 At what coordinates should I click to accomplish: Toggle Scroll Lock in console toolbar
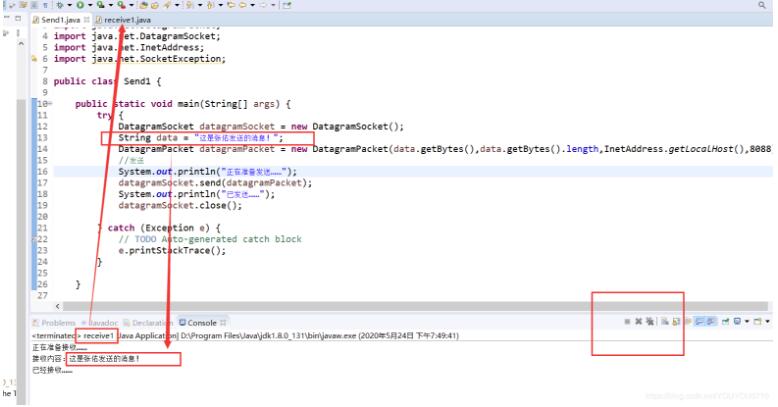pyautogui.click(x=676, y=322)
